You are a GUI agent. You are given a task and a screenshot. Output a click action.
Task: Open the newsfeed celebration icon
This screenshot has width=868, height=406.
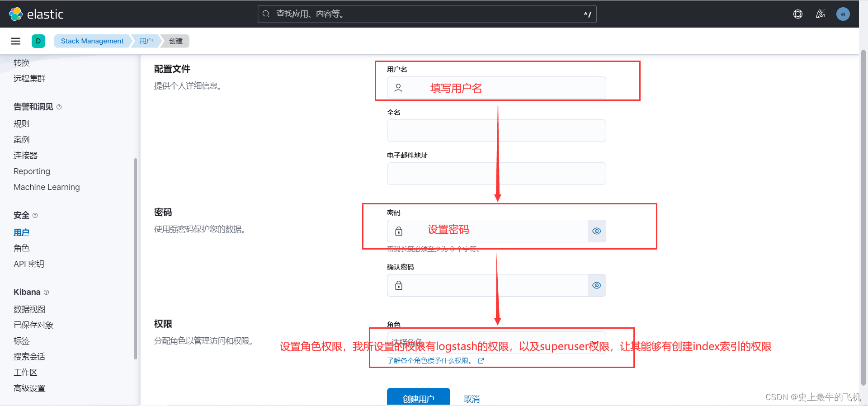pyautogui.click(x=821, y=14)
